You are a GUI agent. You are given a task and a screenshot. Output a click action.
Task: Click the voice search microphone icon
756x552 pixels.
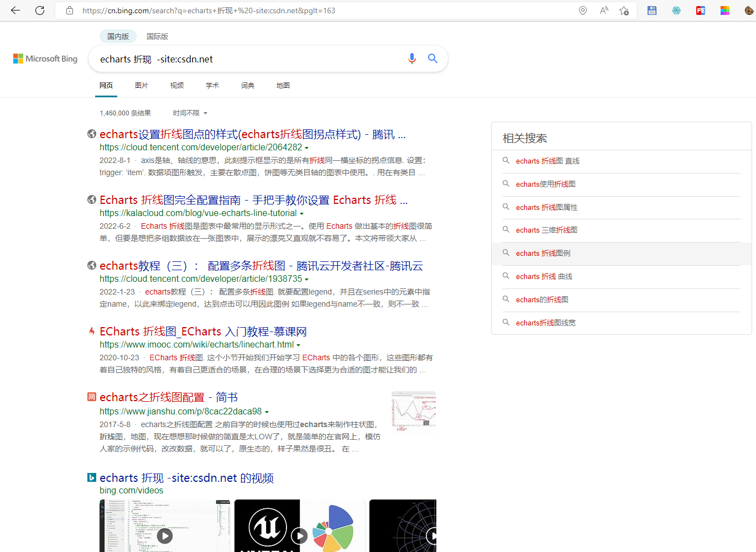tap(411, 58)
